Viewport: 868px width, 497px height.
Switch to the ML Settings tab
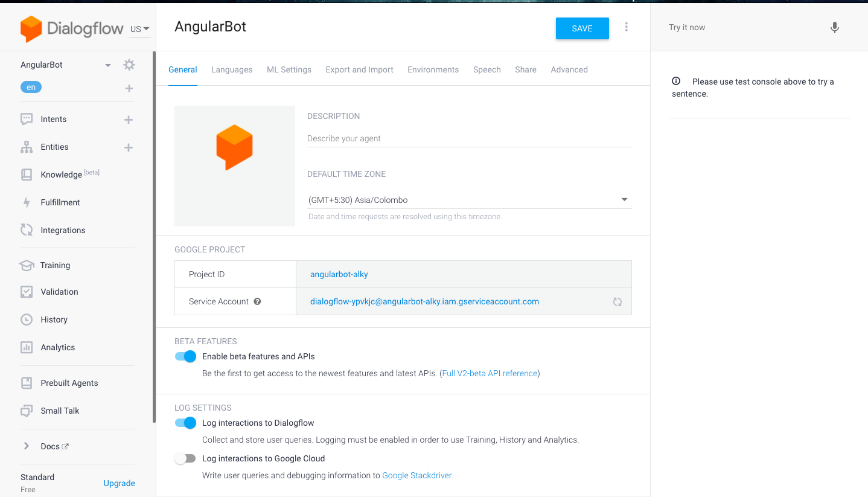(289, 69)
